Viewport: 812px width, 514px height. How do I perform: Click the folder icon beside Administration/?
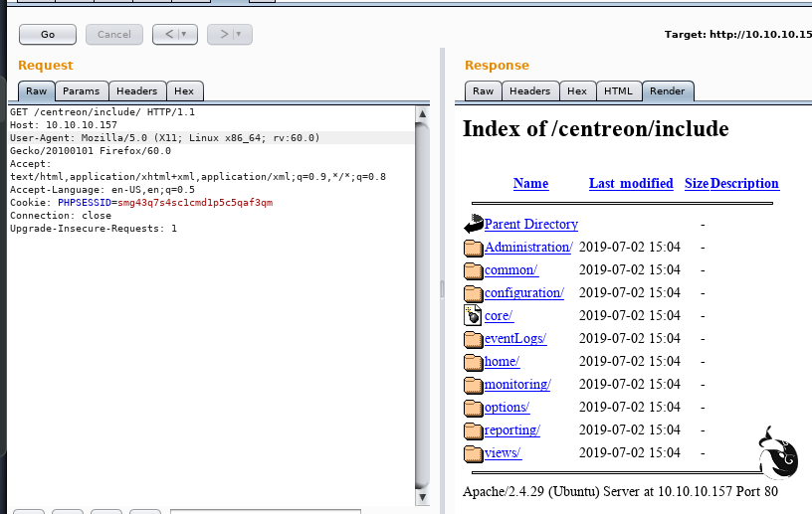473,248
